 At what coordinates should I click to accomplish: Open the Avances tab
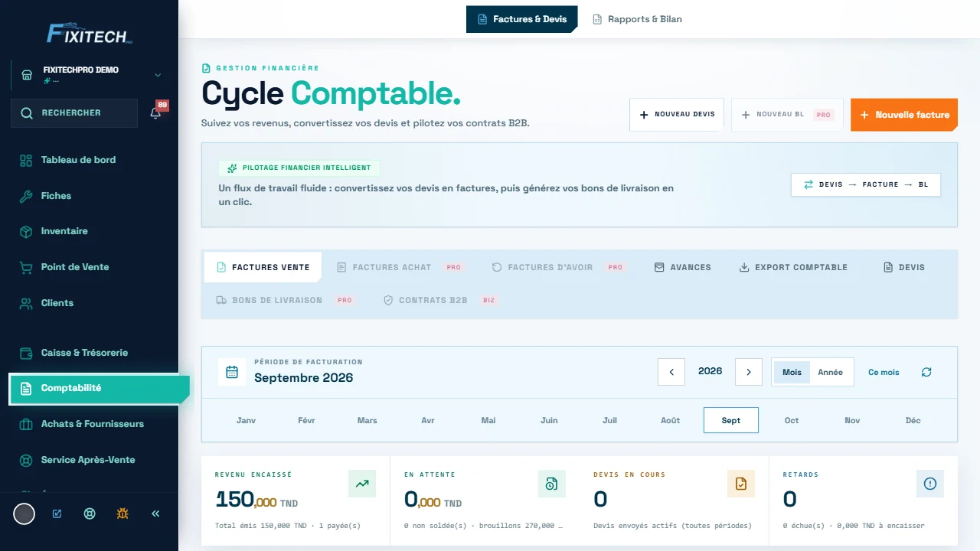(683, 267)
